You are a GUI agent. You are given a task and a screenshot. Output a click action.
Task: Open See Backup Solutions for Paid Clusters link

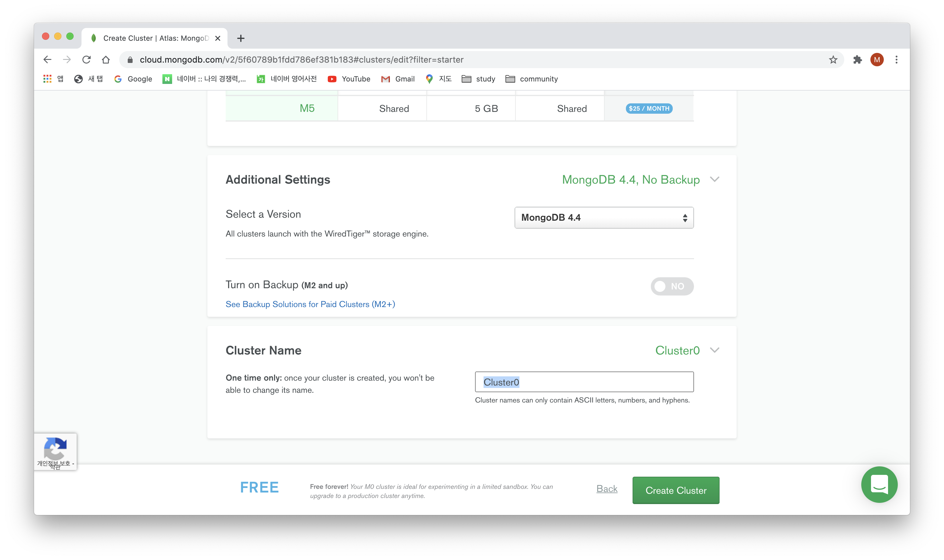(x=310, y=304)
